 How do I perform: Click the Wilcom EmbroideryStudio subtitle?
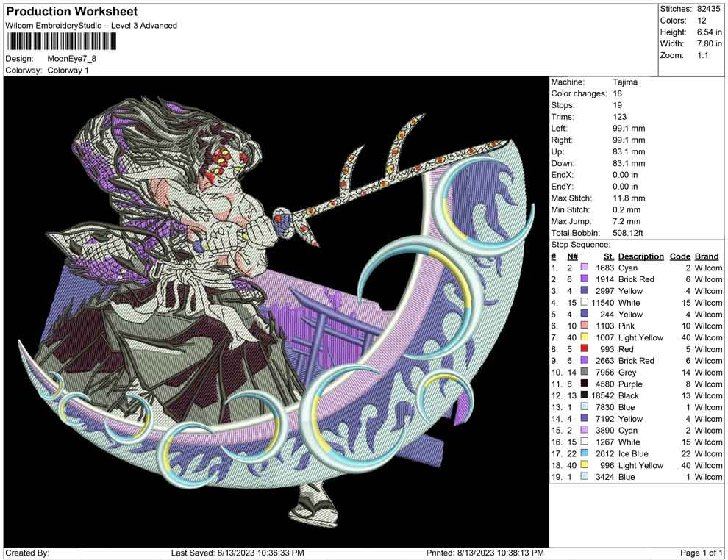pos(91,26)
